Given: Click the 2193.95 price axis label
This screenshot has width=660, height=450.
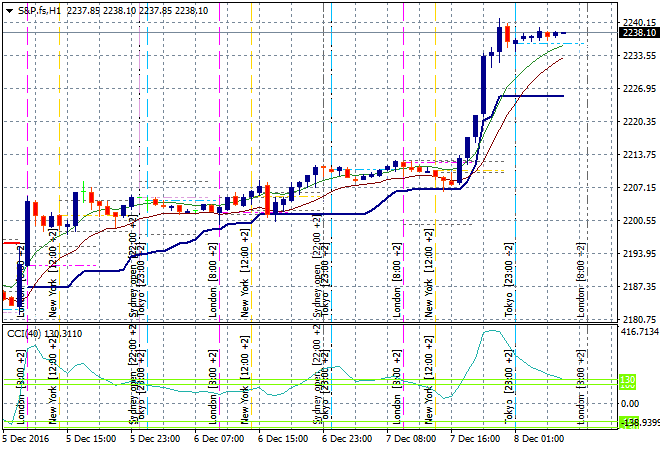Looking at the screenshot, I should coord(637,253).
